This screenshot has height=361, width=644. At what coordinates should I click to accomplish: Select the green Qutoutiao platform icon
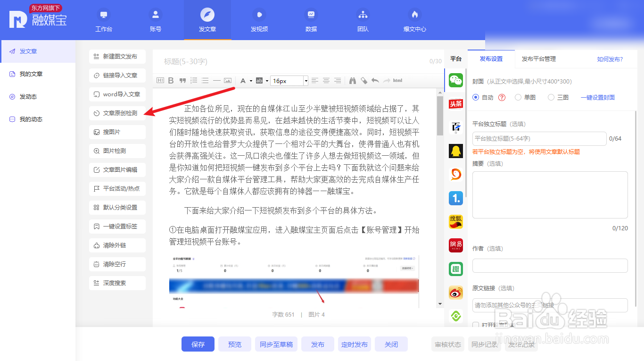pyautogui.click(x=456, y=269)
